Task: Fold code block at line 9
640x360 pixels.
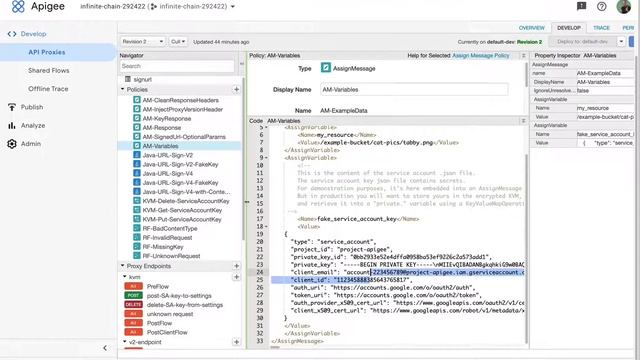Action: (267, 158)
